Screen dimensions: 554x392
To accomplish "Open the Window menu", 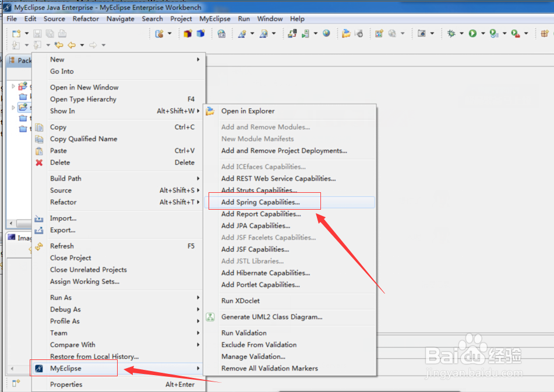I will point(270,19).
